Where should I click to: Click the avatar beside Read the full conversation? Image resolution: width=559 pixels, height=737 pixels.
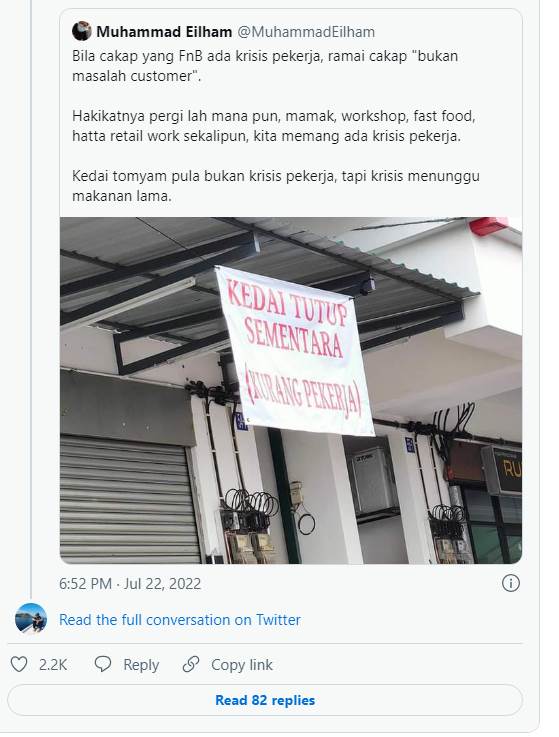(x=31, y=619)
